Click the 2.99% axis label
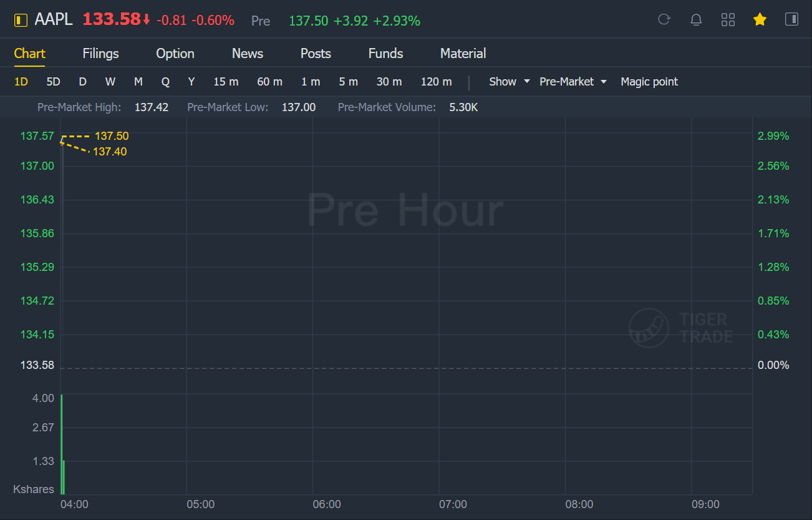Screen dimensions: 812x520 [x=773, y=136]
